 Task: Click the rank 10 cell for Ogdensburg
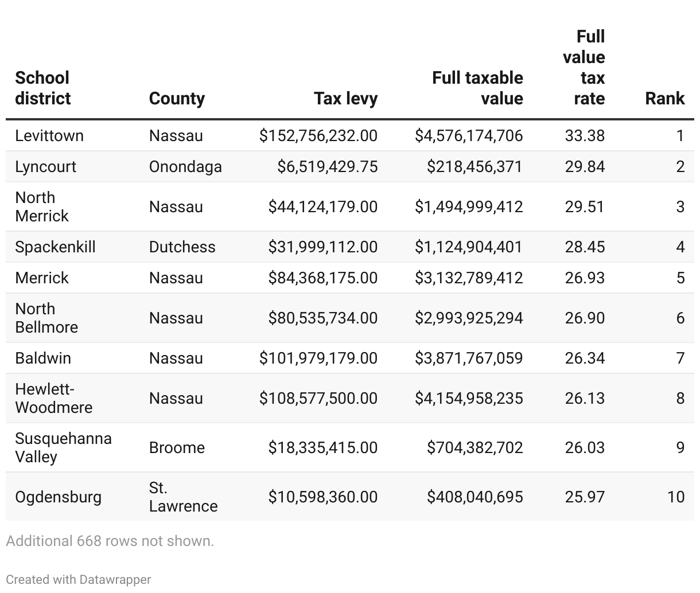point(676,497)
